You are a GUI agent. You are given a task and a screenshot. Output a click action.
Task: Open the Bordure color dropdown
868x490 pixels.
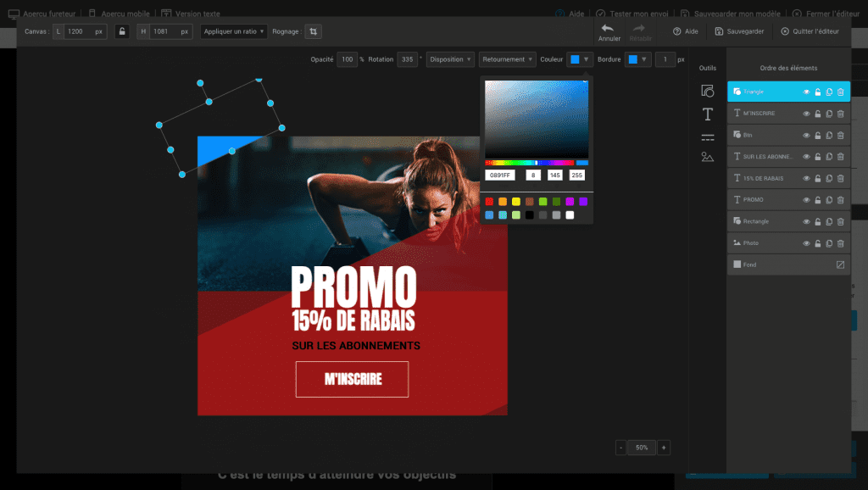coord(637,59)
